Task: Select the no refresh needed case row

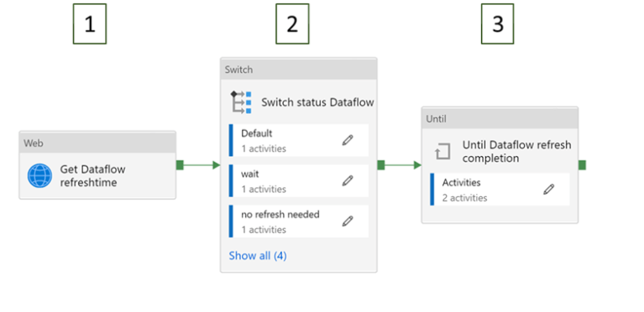Action: click(299, 221)
